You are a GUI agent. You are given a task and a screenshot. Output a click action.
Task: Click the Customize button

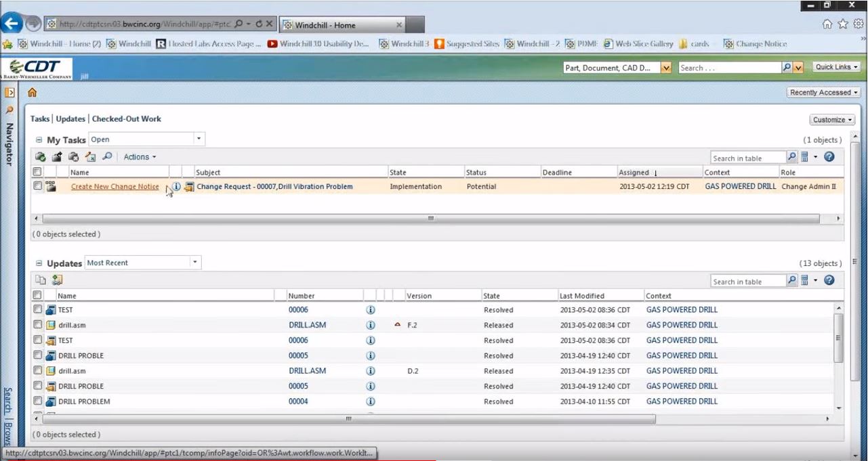[x=831, y=120]
